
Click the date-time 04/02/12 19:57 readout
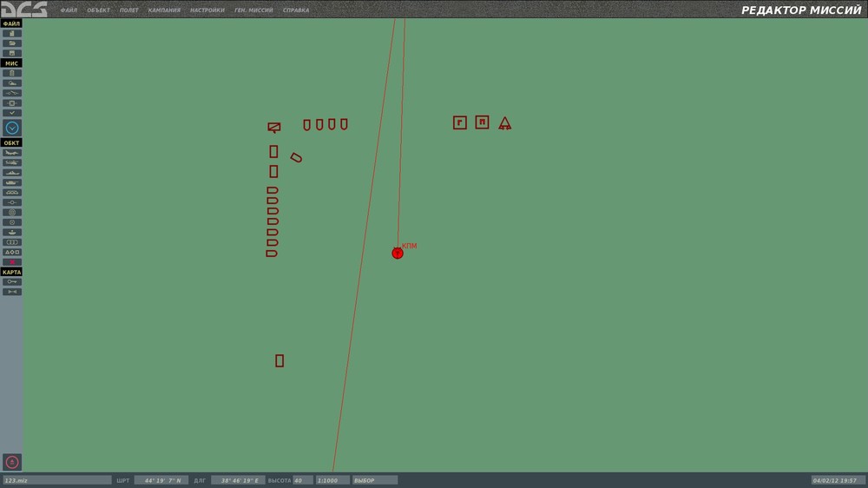(838, 480)
